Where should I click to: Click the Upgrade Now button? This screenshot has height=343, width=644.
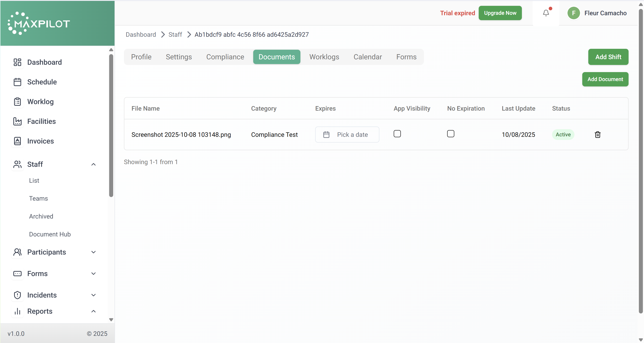500,13
